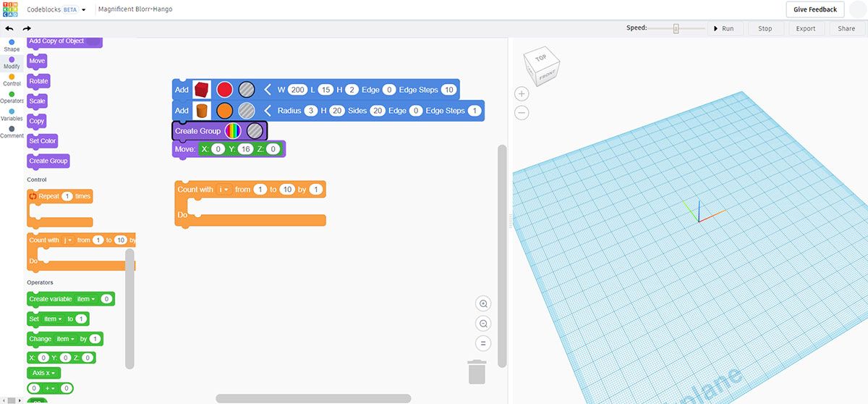Select the Control category

[x=12, y=80]
